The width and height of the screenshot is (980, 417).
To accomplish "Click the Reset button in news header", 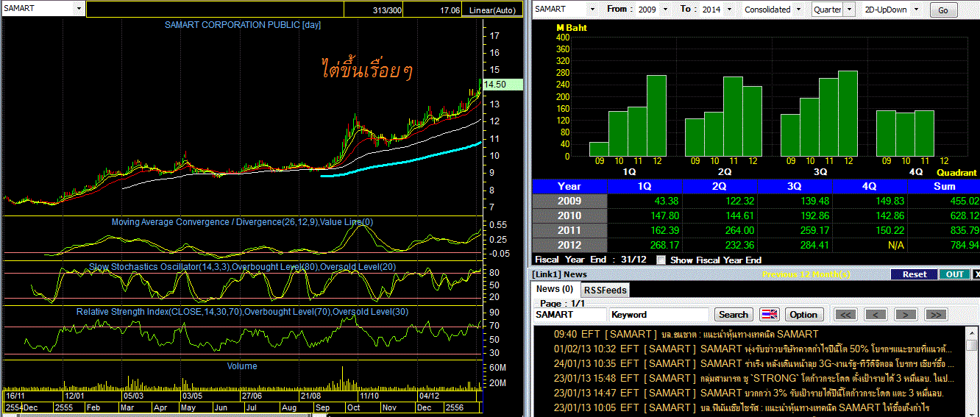I will (915, 274).
